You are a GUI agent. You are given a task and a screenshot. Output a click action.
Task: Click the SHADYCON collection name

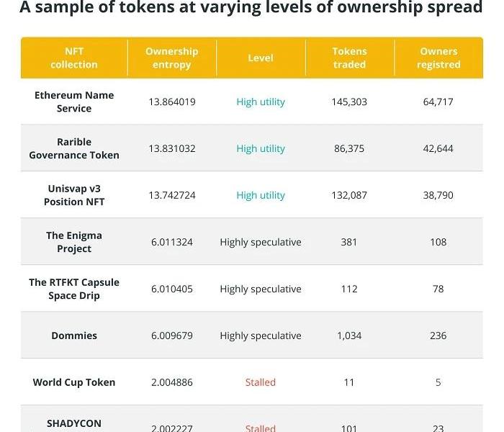(x=74, y=424)
